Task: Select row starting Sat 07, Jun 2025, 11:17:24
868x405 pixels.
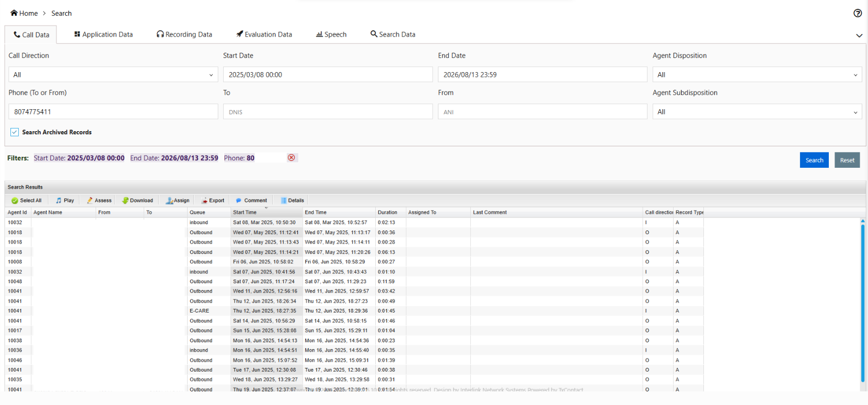Action: (x=354, y=282)
